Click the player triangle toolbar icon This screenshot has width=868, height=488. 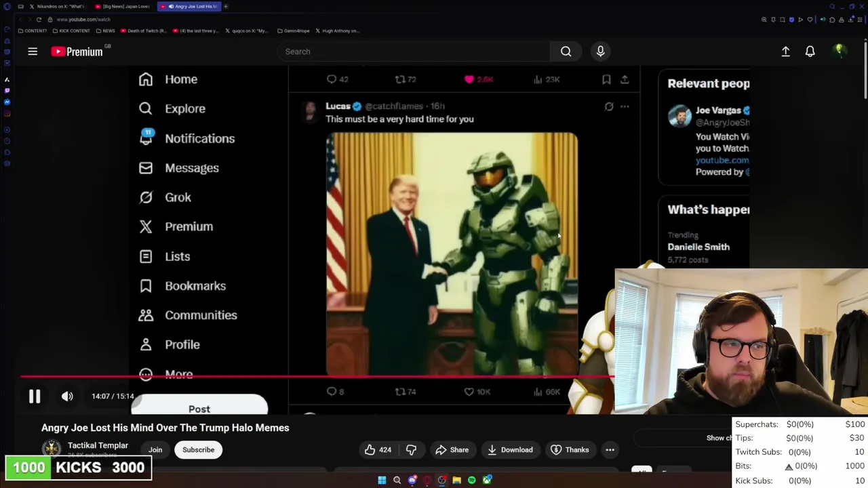[800, 20]
